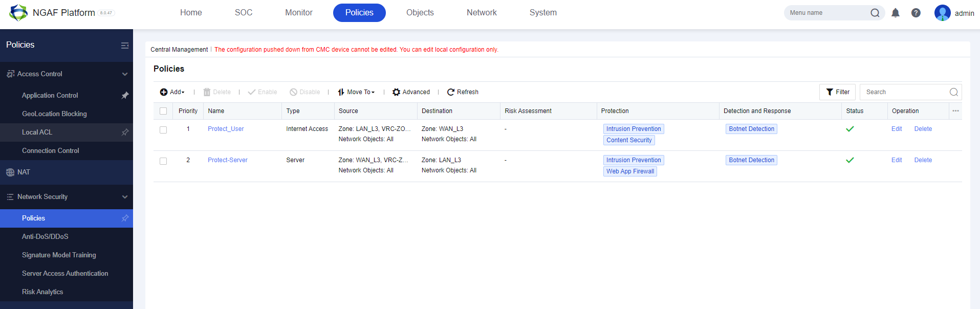Click the pin icon beside Local ACL

coord(125,132)
